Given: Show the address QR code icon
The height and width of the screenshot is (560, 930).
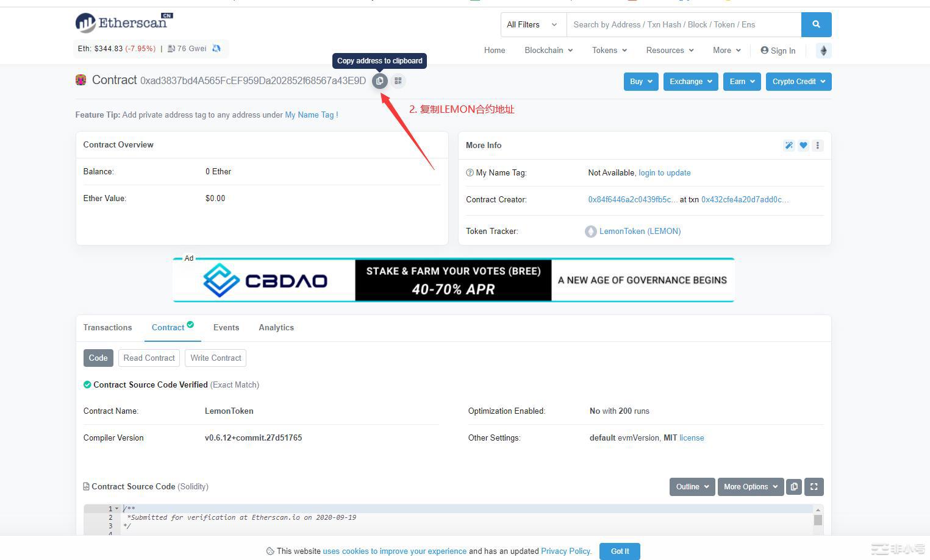Looking at the screenshot, I should click(x=398, y=81).
